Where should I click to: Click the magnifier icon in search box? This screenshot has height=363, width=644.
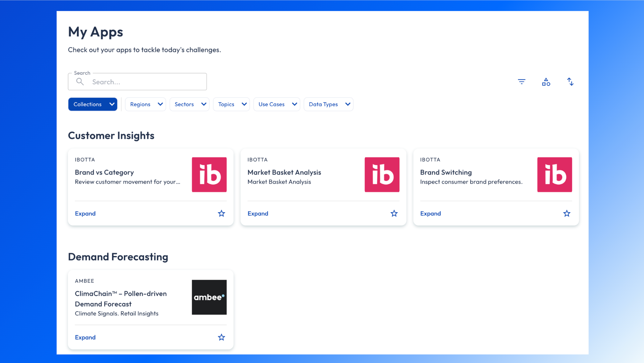[80, 82]
